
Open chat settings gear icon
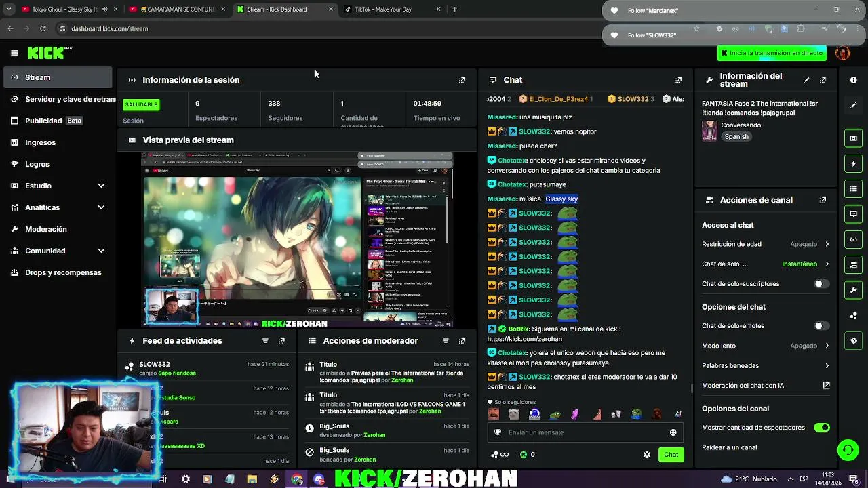coord(646,455)
